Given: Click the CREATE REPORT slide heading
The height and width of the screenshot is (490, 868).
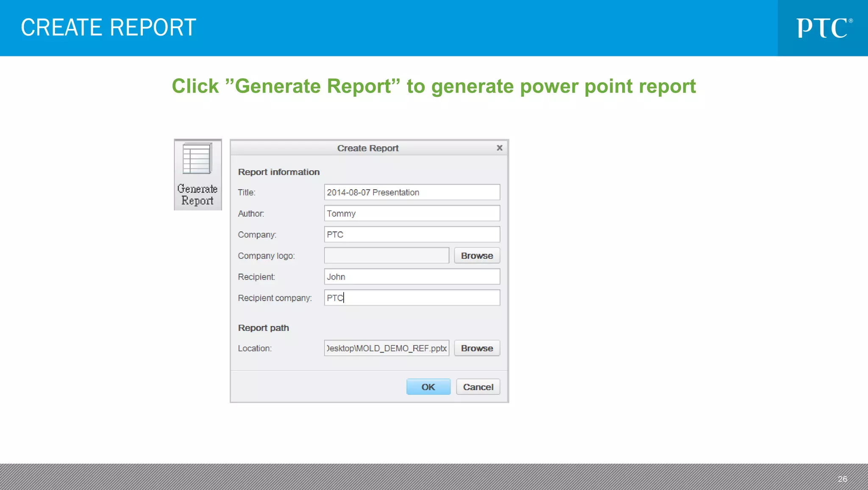Looking at the screenshot, I should pyautogui.click(x=108, y=28).
